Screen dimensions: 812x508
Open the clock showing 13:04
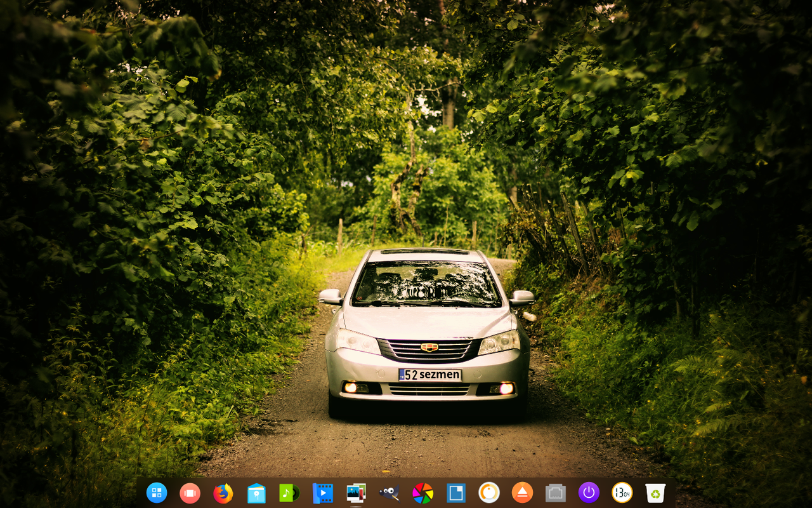point(622,493)
